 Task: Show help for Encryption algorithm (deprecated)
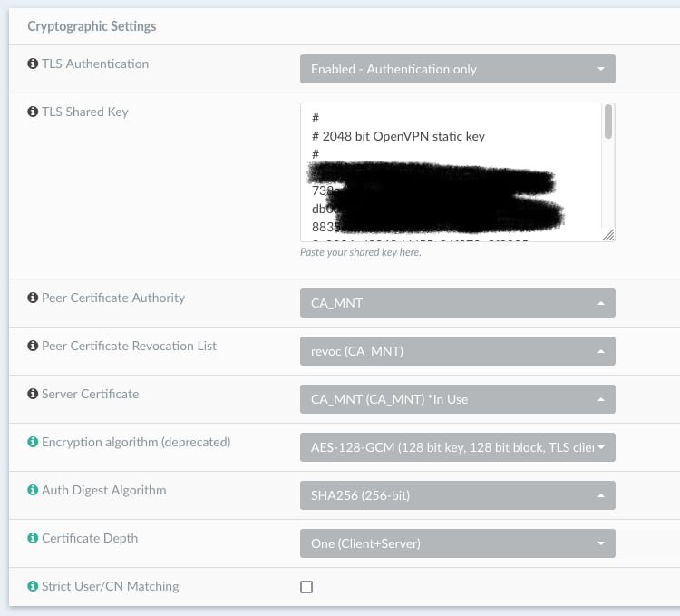(x=34, y=443)
